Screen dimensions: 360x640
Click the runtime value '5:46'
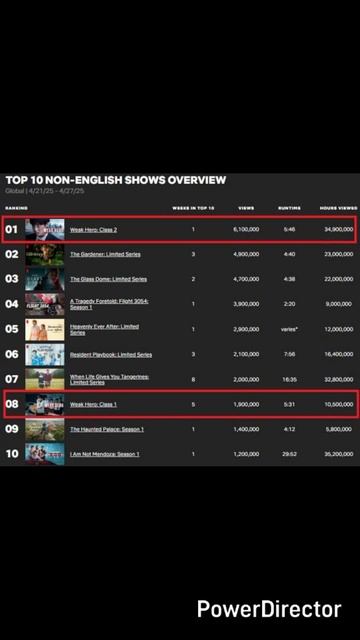(289, 230)
